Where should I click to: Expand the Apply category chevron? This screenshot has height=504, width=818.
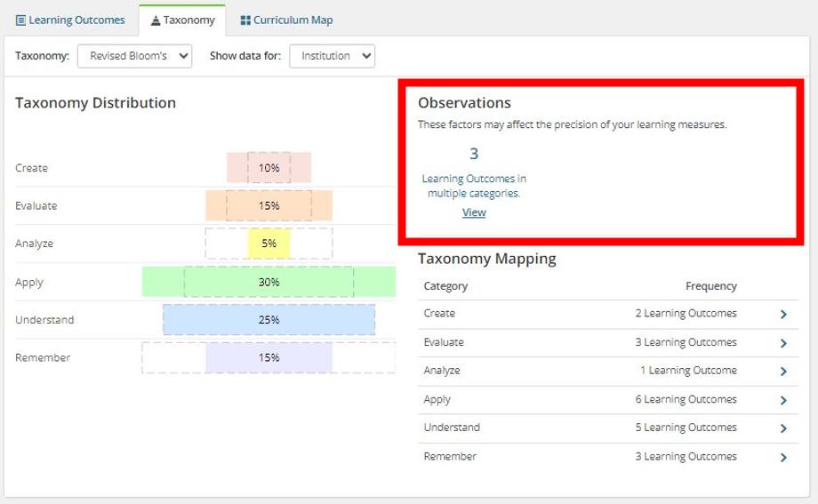click(783, 400)
